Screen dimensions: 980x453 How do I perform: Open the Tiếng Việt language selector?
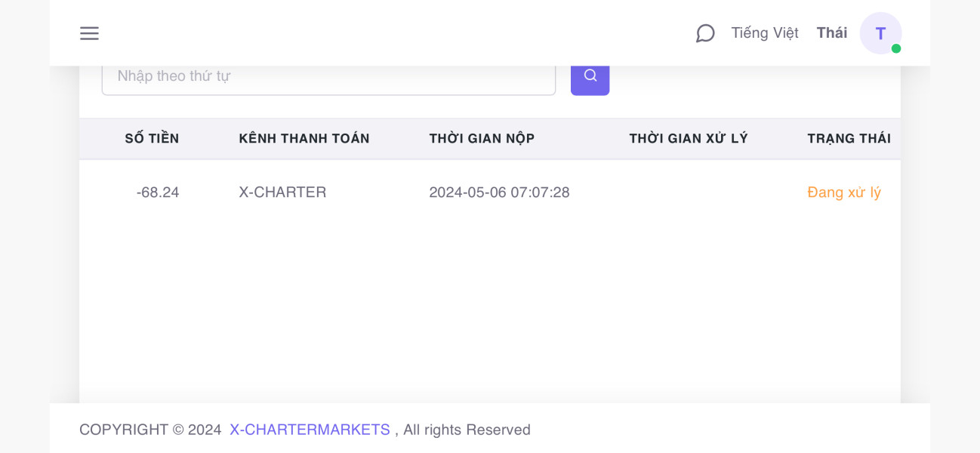[x=764, y=33]
